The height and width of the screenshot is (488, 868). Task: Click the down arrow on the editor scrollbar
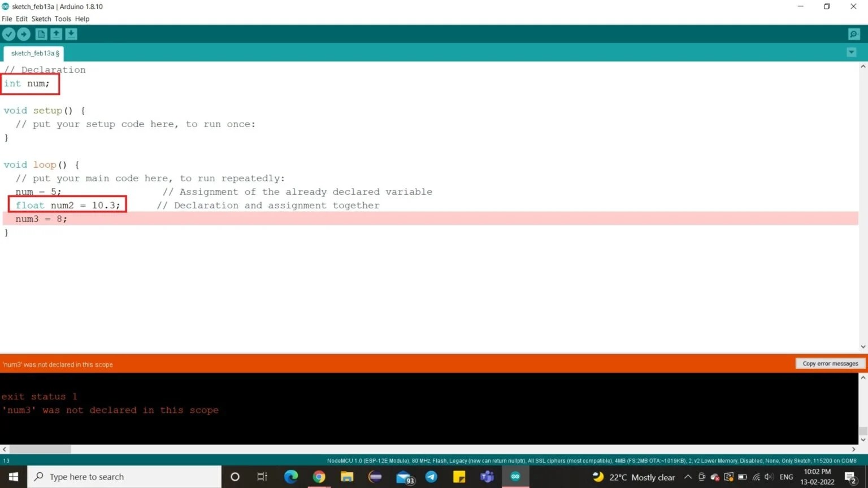pyautogui.click(x=863, y=347)
